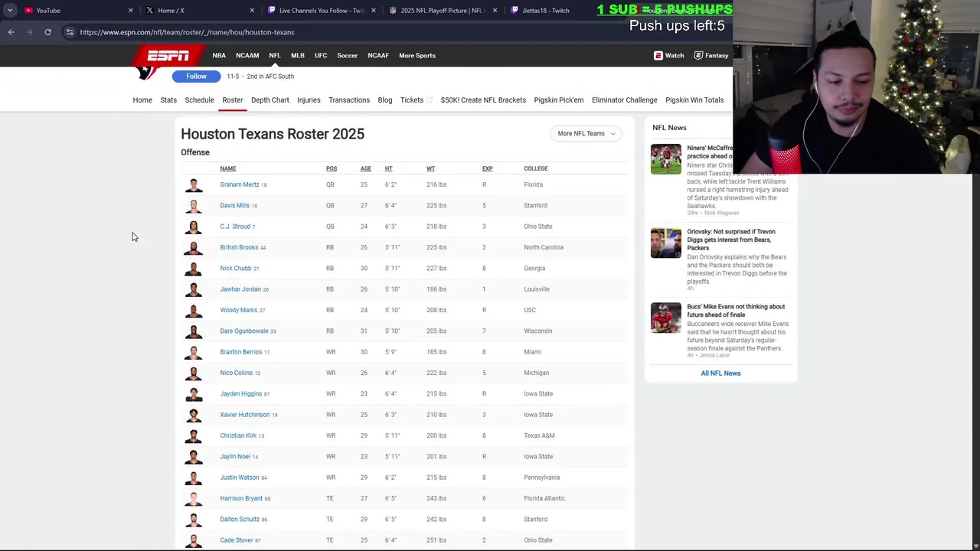The width and height of the screenshot is (980, 551).
Task: Open the Soccer menu in ESPN header
Action: point(348,55)
